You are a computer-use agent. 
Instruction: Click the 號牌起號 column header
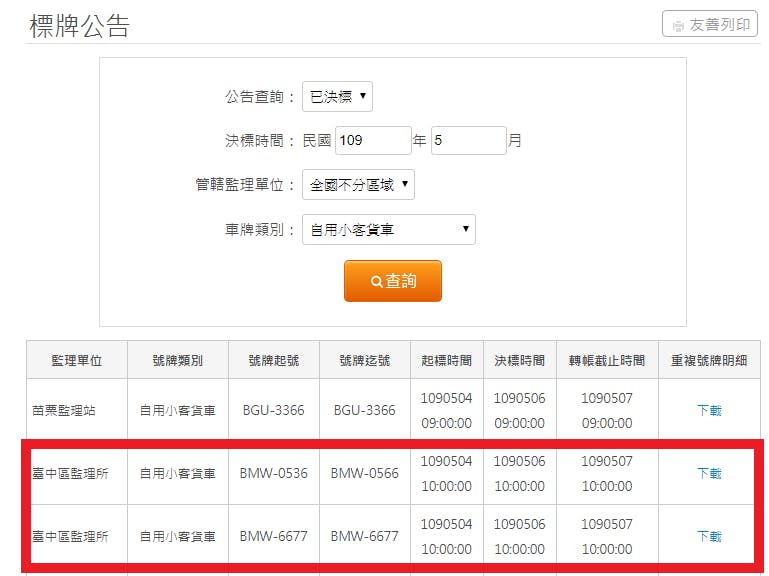[273, 360]
